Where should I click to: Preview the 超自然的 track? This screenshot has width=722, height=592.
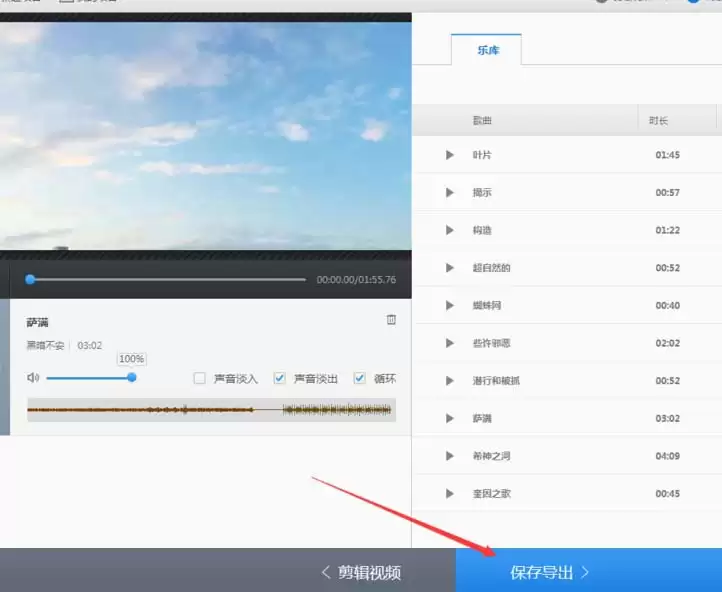pos(450,268)
